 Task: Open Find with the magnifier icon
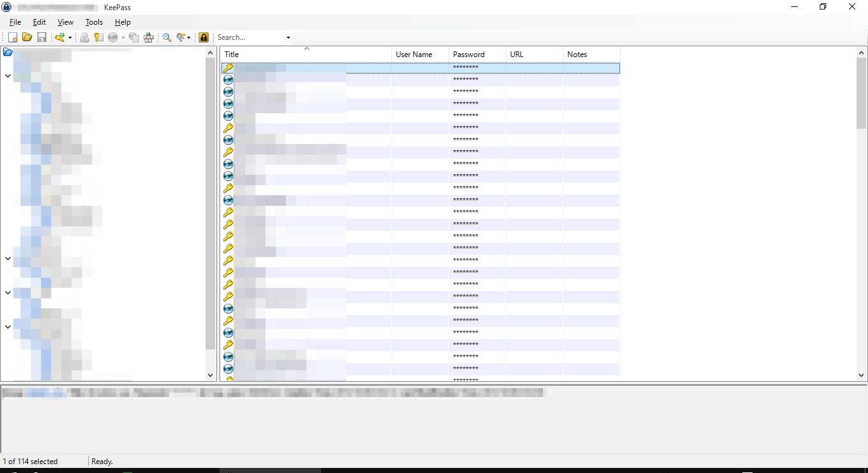[x=167, y=37]
